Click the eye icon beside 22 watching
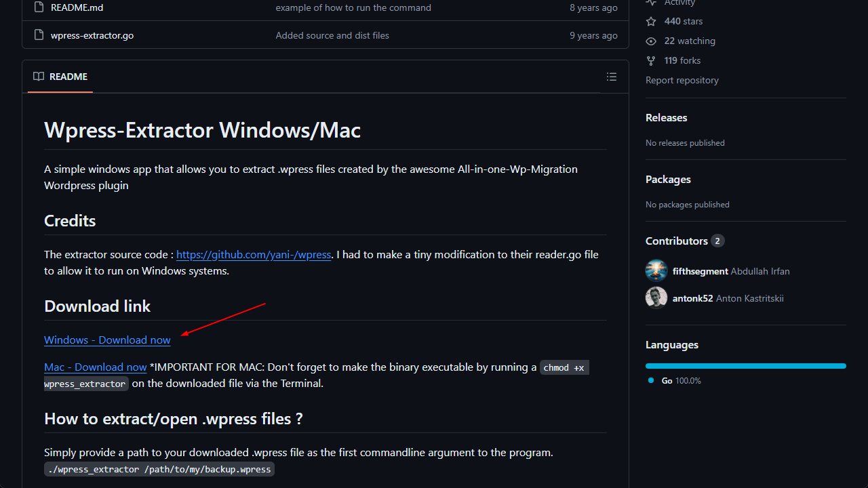This screenshot has height=488, width=868. pyautogui.click(x=651, y=41)
